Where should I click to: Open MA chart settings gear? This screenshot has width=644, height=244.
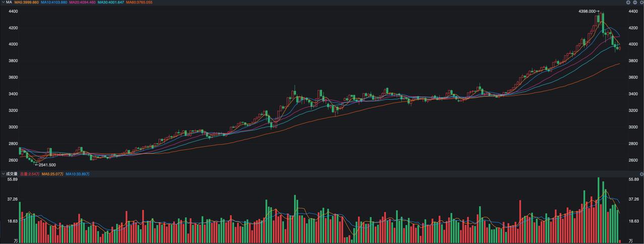click(641, 3)
